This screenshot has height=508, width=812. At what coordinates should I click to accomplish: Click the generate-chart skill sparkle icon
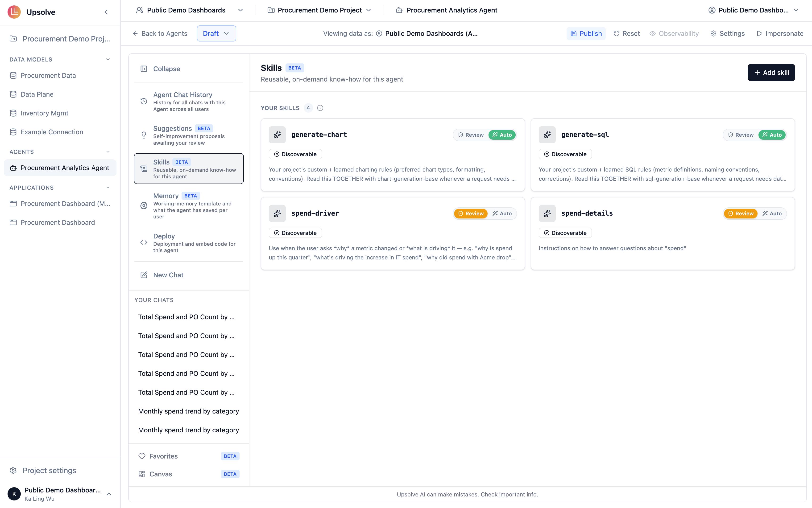pos(277,135)
